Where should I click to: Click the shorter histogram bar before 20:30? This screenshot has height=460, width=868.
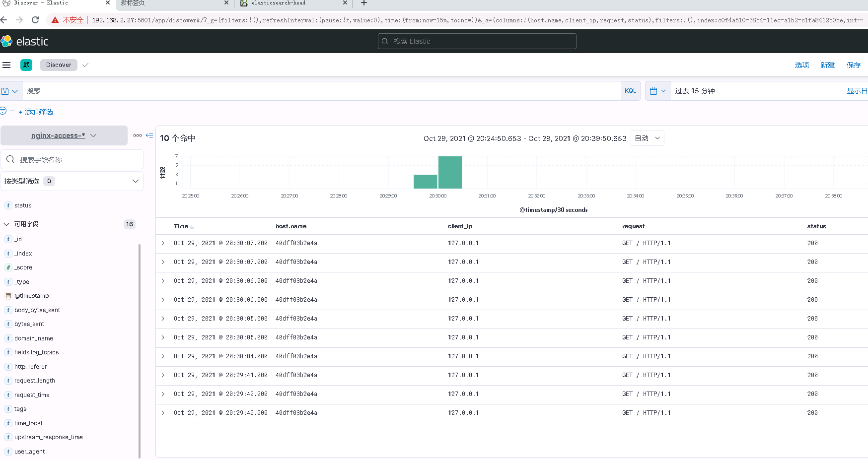coord(426,182)
